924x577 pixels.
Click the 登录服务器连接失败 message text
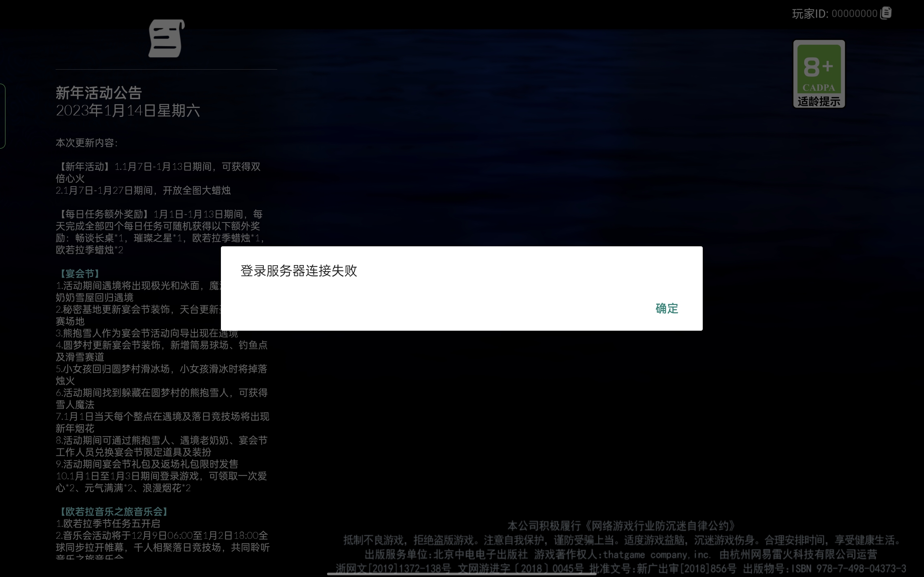tap(298, 270)
